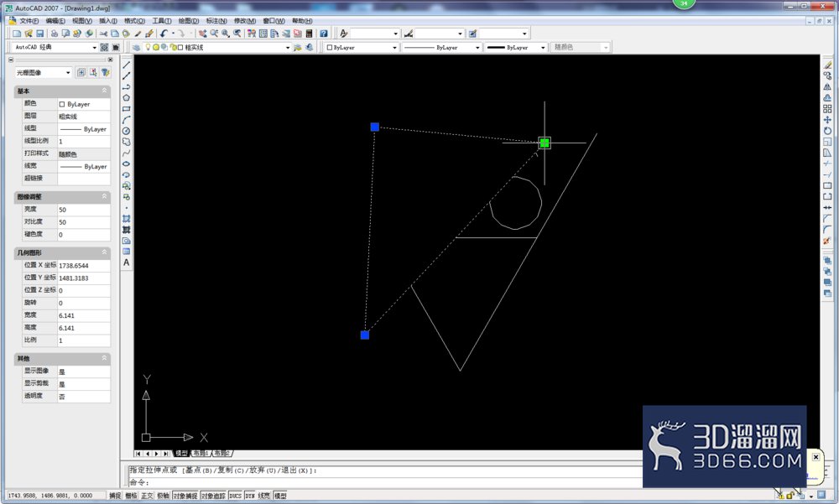The width and height of the screenshot is (839, 504).
Task: Toggle 对象捕捉 object snap in status bar
Action: click(185, 496)
